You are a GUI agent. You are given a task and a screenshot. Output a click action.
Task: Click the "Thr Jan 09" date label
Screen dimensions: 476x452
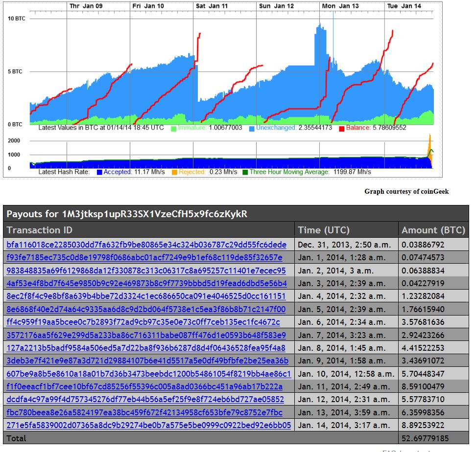tap(86, 6)
